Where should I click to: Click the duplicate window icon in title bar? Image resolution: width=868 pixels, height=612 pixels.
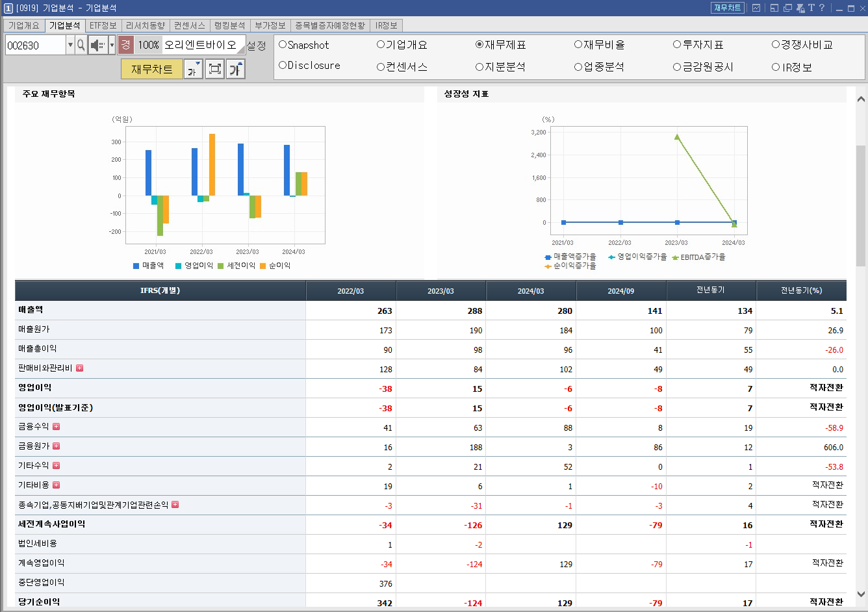click(x=787, y=8)
